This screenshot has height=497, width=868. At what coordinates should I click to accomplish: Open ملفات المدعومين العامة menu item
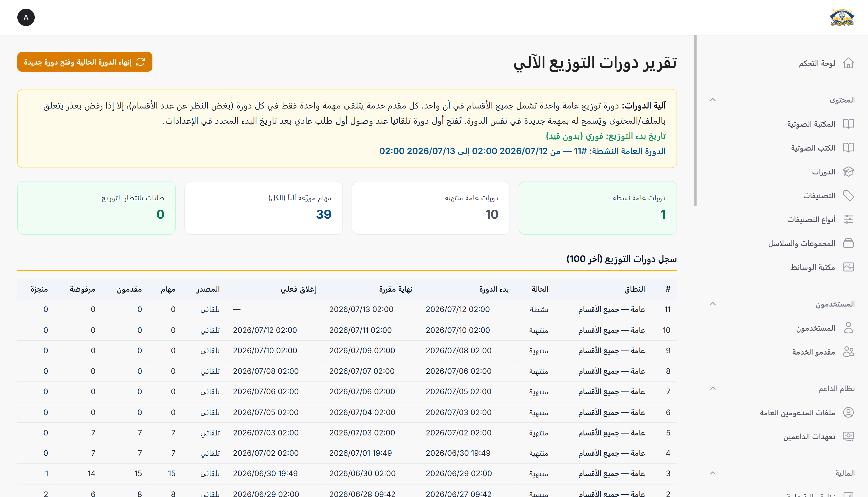point(797,412)
